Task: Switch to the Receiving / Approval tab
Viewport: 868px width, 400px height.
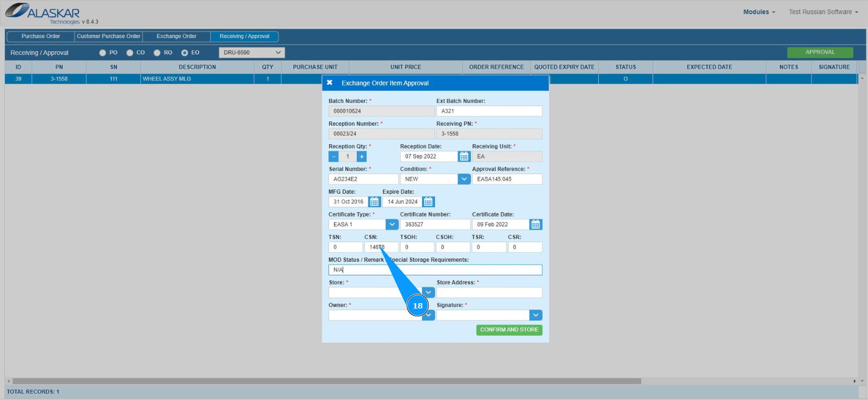Action: [x=245, y=36]
